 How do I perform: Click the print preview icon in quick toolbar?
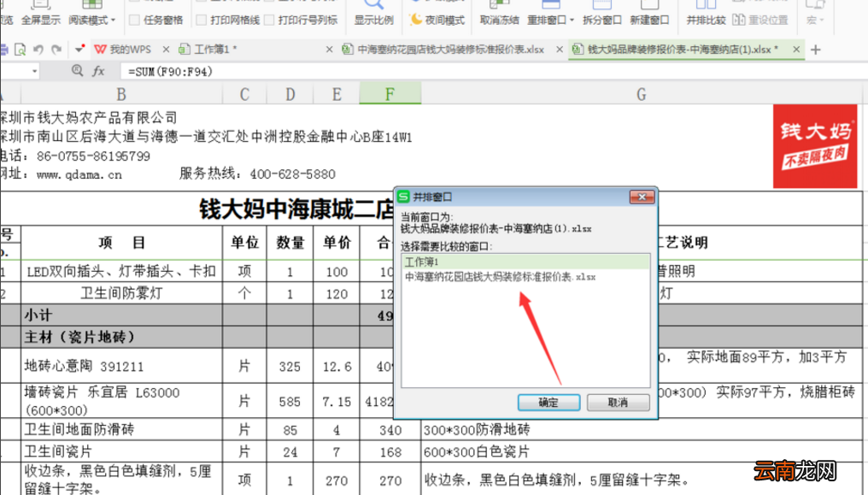(20, 50)
